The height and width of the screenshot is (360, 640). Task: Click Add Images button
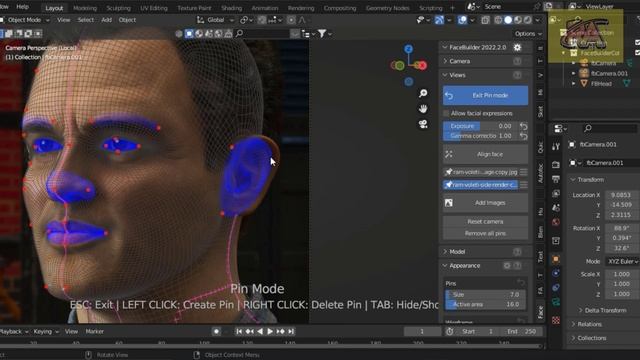click(485, 203)
